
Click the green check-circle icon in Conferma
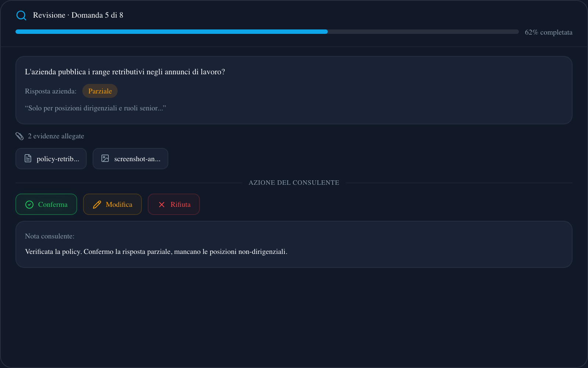click(29, 205)
